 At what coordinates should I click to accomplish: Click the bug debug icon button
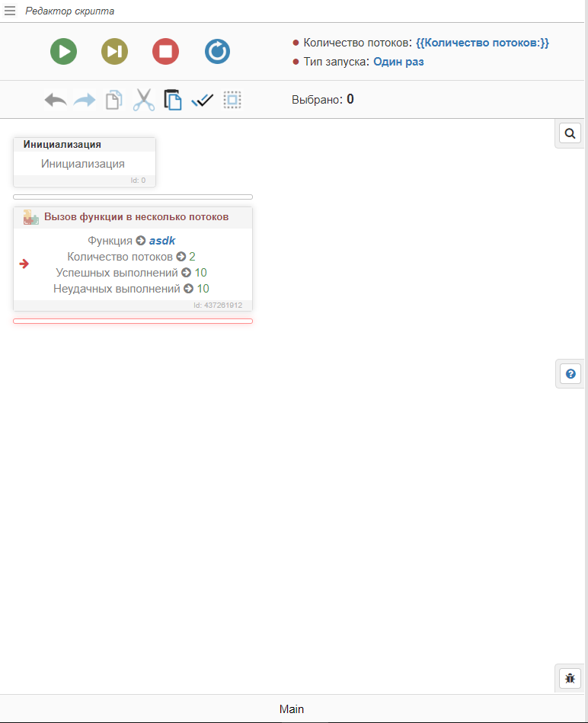(x=570, y=679)
